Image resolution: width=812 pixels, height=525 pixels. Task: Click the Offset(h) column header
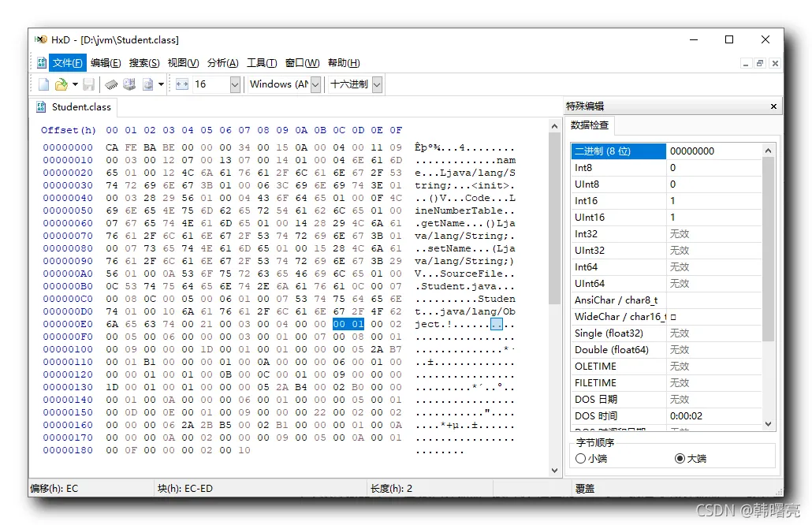(x=69, y=130)
